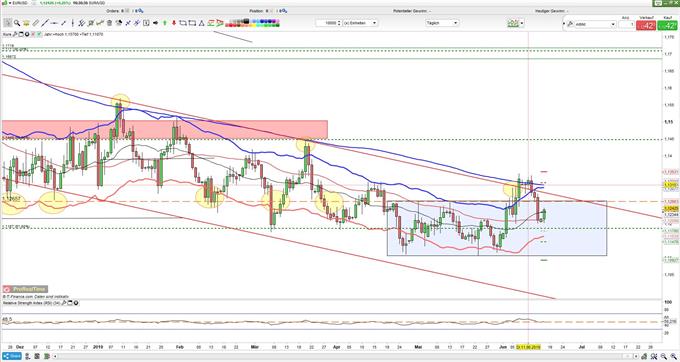
Task: Click the candlestick chart style button
Action: 513,23
